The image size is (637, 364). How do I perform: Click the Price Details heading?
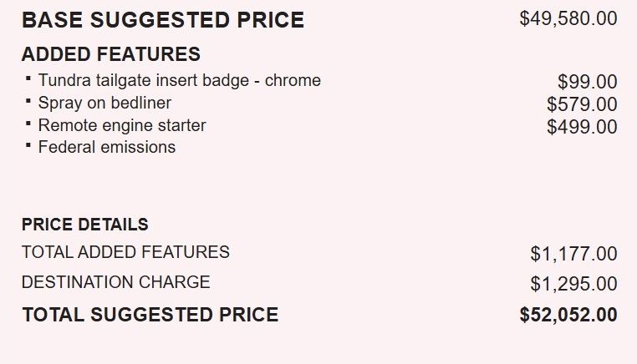click(84, 225)
